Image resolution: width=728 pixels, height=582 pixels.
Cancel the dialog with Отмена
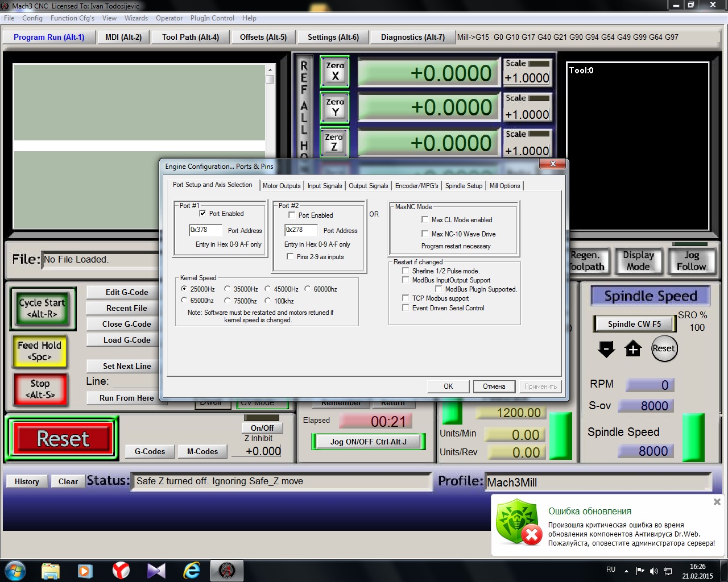[494, 386]
